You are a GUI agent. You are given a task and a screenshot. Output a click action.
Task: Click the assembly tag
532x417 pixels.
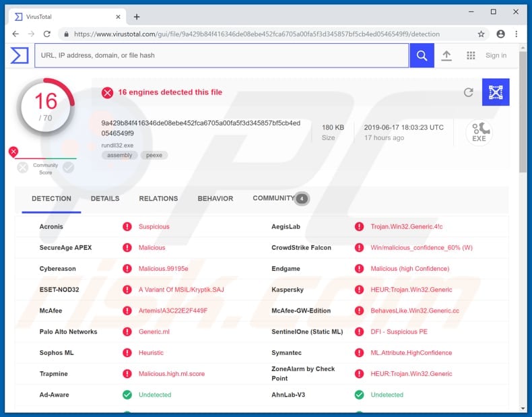[x=119, y=155]
